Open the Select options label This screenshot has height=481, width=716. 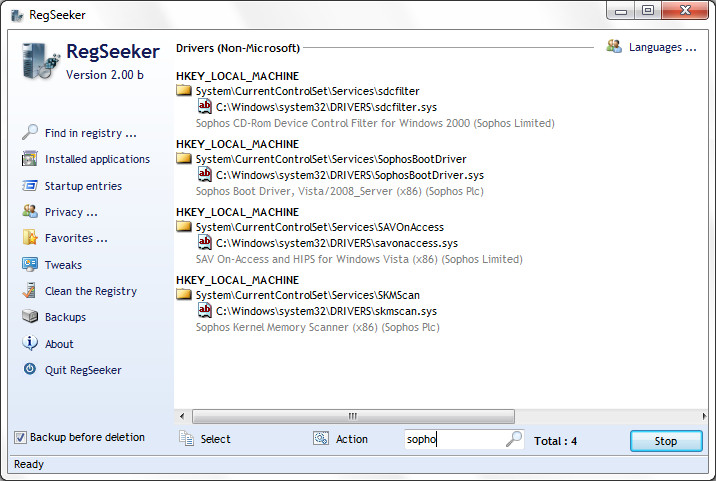(216, 439)
